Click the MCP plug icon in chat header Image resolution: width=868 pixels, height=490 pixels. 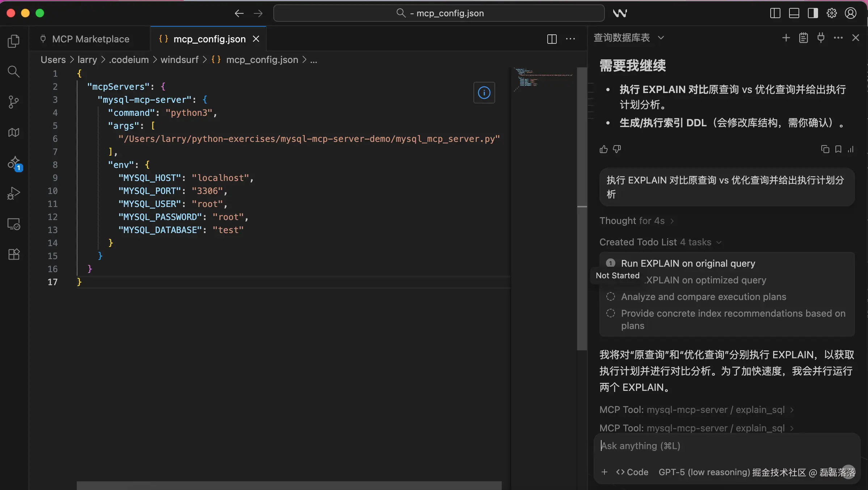[x=821, y=38]
